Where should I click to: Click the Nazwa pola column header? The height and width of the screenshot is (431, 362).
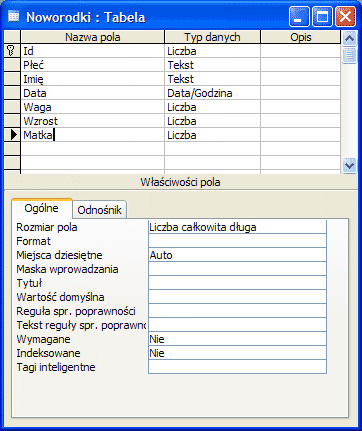point(92,37)
